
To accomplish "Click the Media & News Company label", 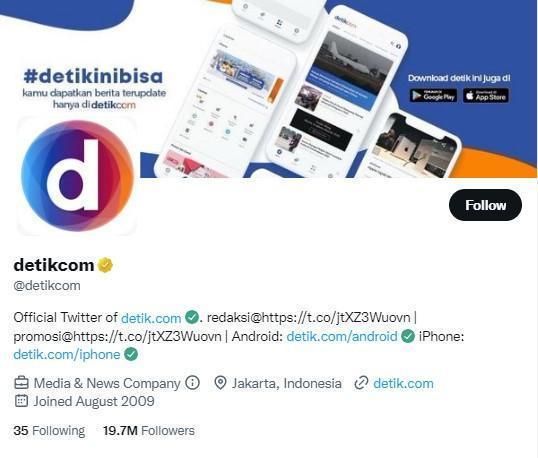I will 107,383.
